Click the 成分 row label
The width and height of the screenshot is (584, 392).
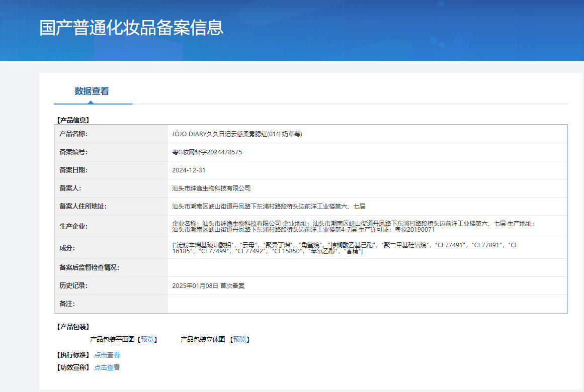pos(67,248)
